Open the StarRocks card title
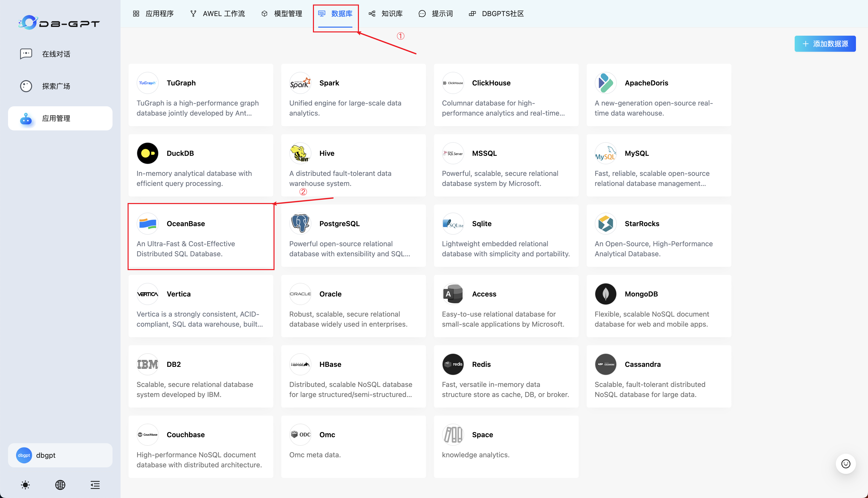The image size is (868, 498). tap(642, 224)
